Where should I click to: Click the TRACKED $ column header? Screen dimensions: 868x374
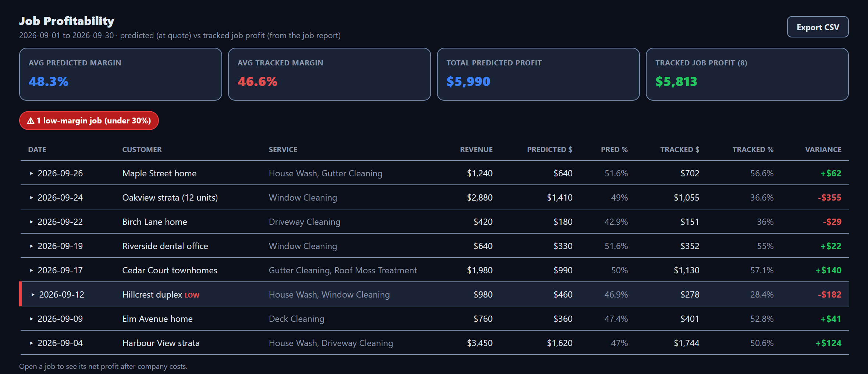point(680,150)
